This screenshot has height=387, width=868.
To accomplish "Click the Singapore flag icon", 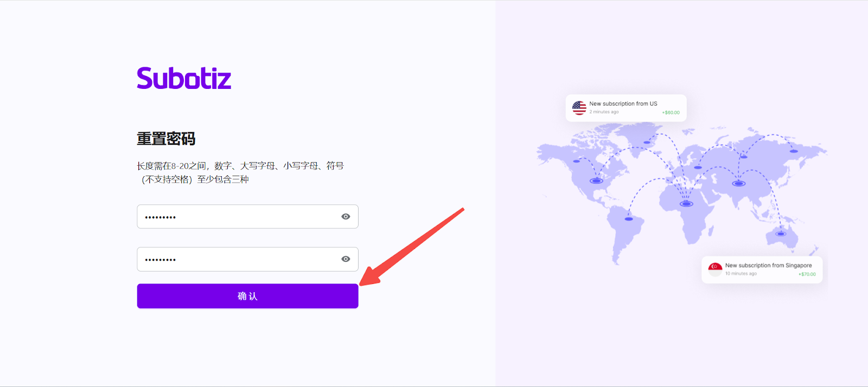I will point(715,269).
